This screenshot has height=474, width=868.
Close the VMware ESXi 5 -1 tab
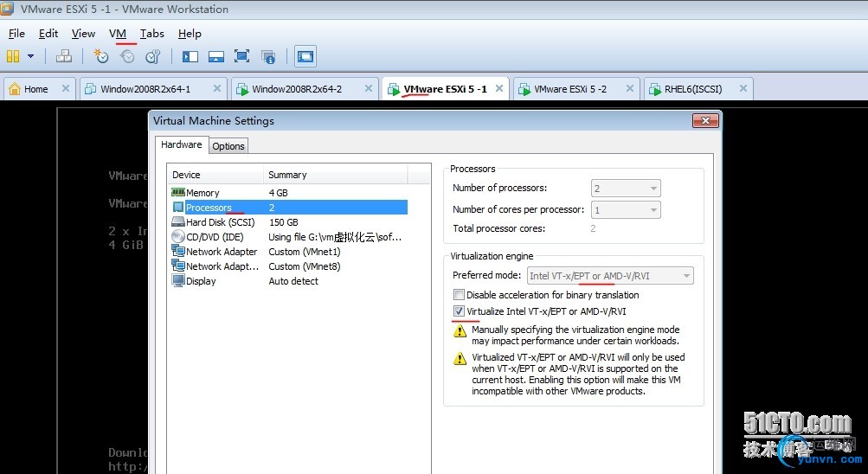click(499, 88)
